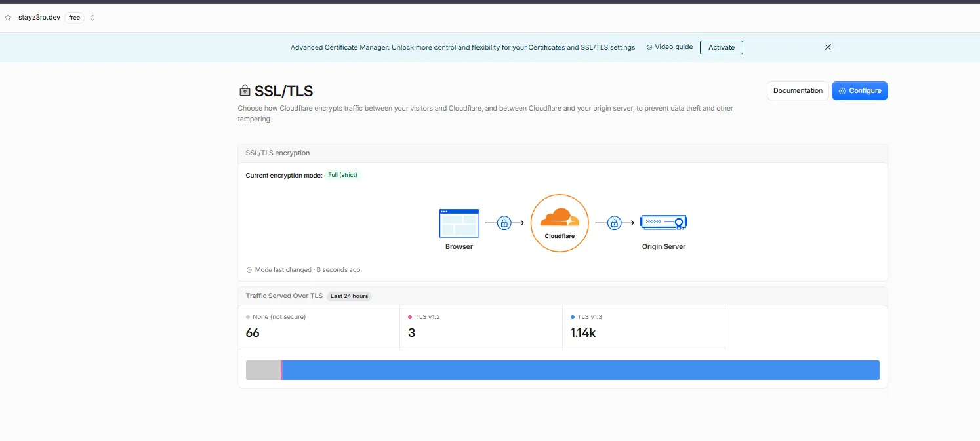Click the Cloudflare cloud logo
This screenshot has height=441, width=980.
click(x=560, y=218)
